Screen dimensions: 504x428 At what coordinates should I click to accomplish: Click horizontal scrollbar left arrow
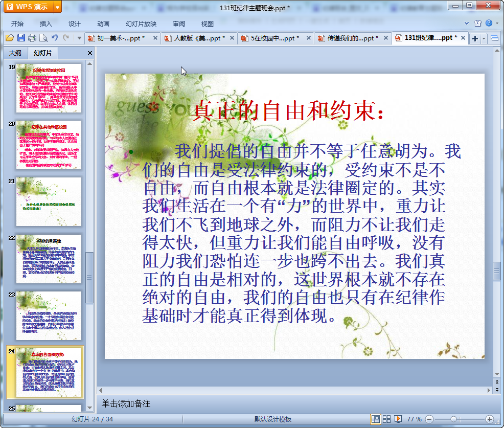pos(101,390)
